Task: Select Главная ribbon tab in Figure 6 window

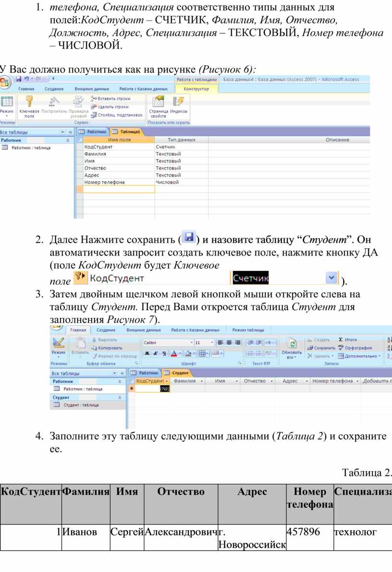Action: (26, 89)
